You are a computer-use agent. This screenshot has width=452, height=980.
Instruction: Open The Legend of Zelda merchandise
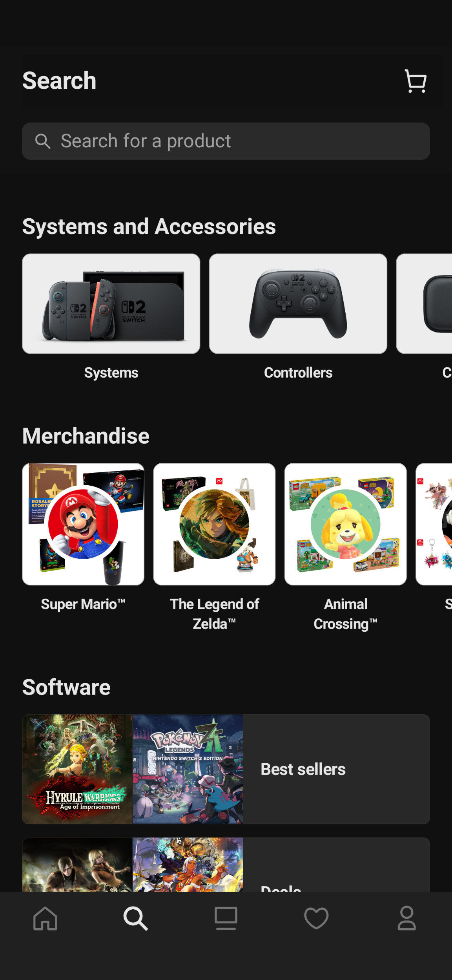(x=214, y=524)
